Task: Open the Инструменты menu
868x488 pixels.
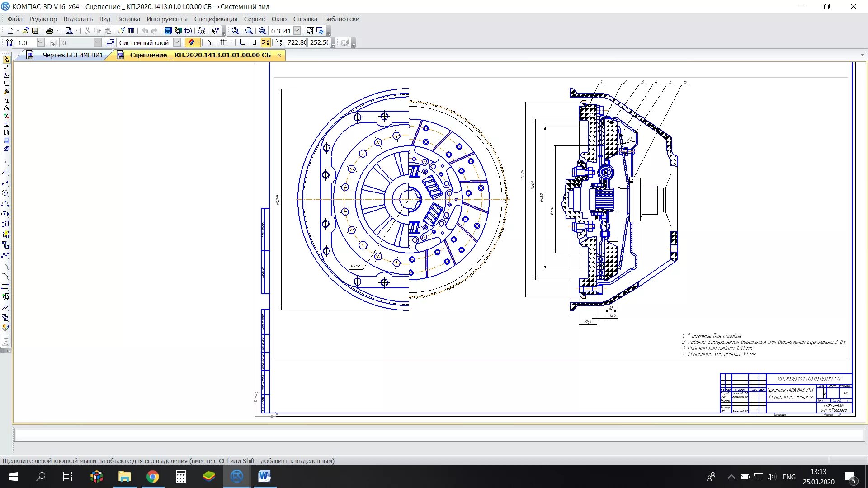Action: tap(167, 19)
